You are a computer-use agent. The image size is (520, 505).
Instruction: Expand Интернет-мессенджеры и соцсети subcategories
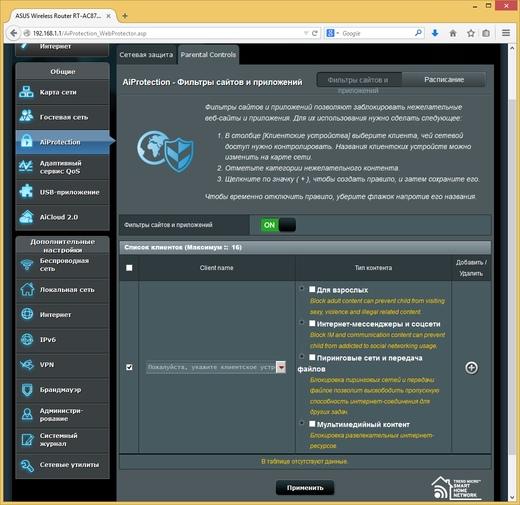coord(302,322)
